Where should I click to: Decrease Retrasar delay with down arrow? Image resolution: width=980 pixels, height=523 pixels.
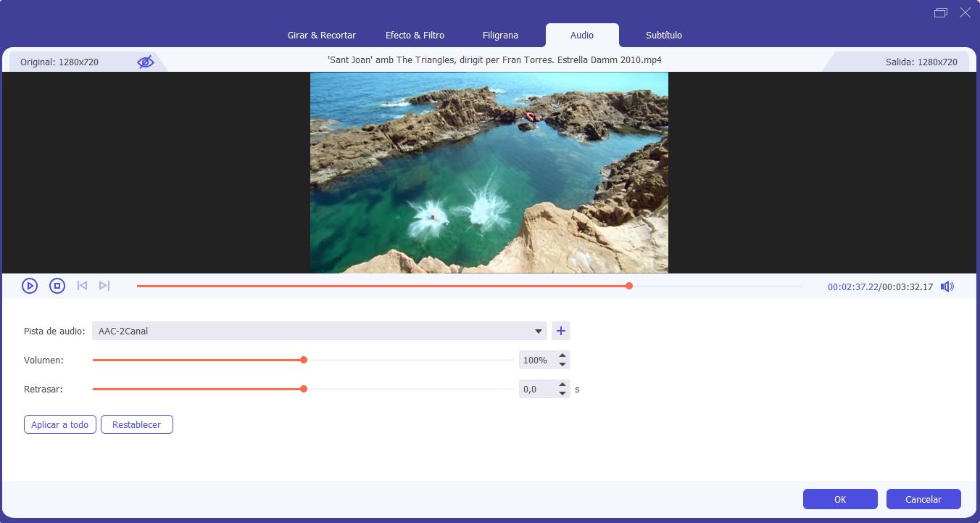click(x=562, y=393)
